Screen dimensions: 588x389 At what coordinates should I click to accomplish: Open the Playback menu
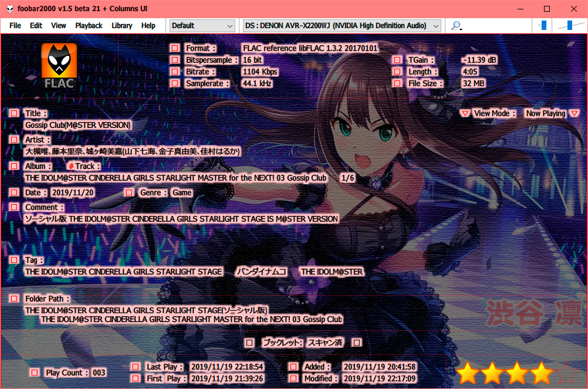[89, 25]
